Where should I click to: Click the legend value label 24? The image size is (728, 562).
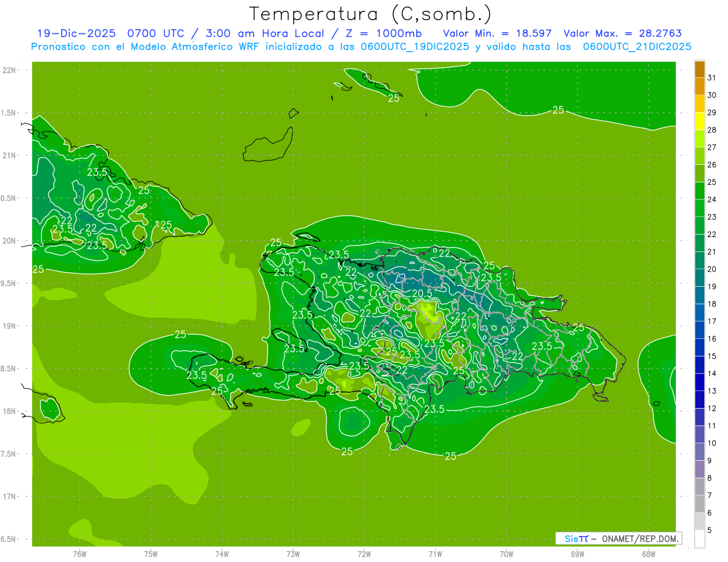point(712,199)
